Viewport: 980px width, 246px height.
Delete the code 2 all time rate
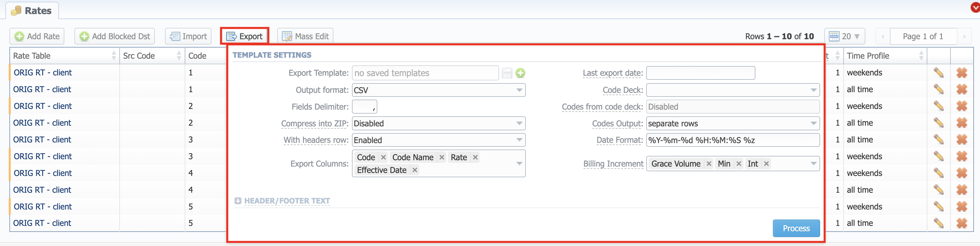(x=962, y=123)
